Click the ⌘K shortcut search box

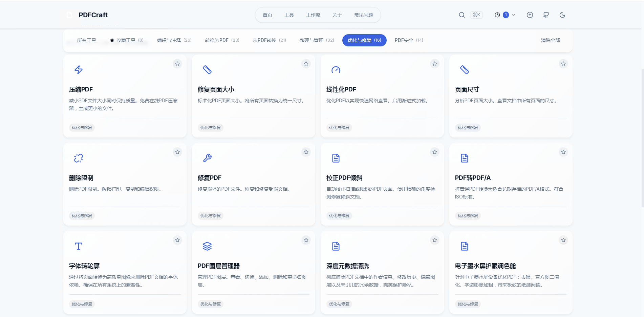click(476, 15)
